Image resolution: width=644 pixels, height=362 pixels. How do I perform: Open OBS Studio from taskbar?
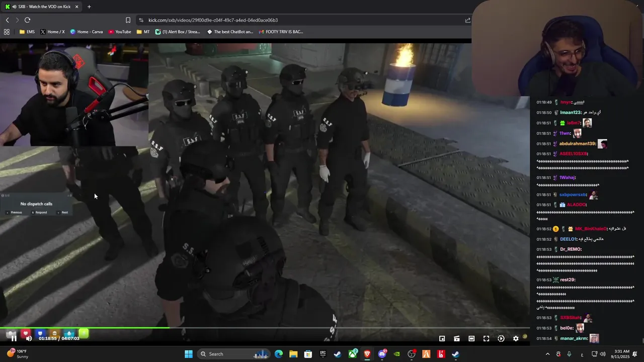pyautogui.click(x=412, y=354)
